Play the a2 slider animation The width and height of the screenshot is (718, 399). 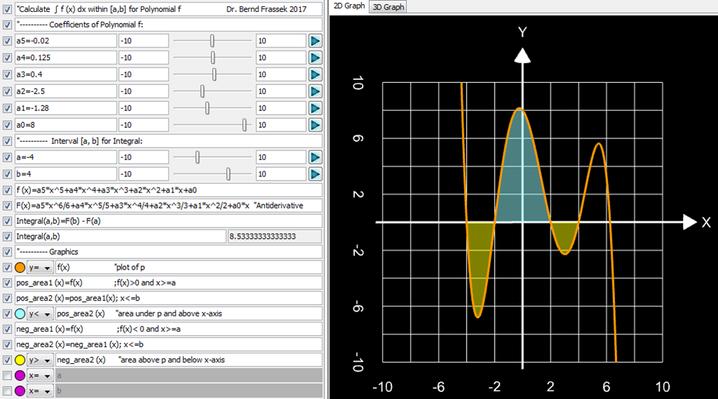click(x=315, y=91)
